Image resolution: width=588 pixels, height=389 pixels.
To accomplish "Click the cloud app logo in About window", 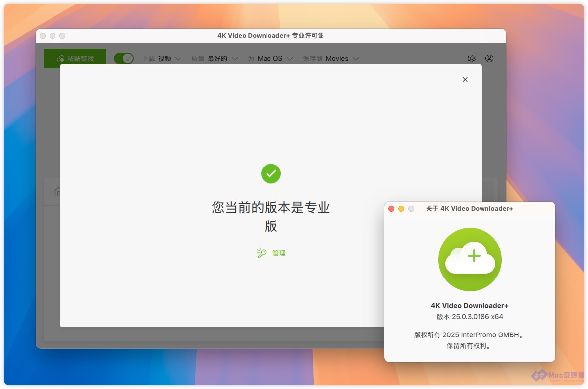I will point(470,260).
